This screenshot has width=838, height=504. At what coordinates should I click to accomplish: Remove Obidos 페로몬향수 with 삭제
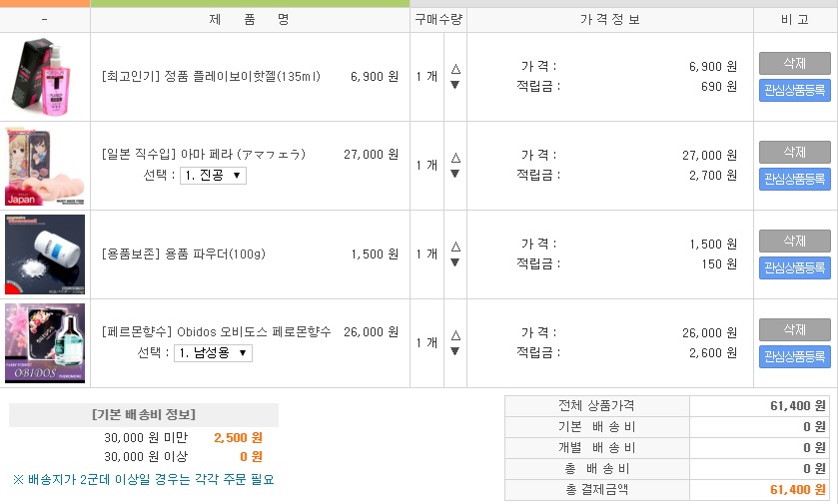tap(794, 329)
